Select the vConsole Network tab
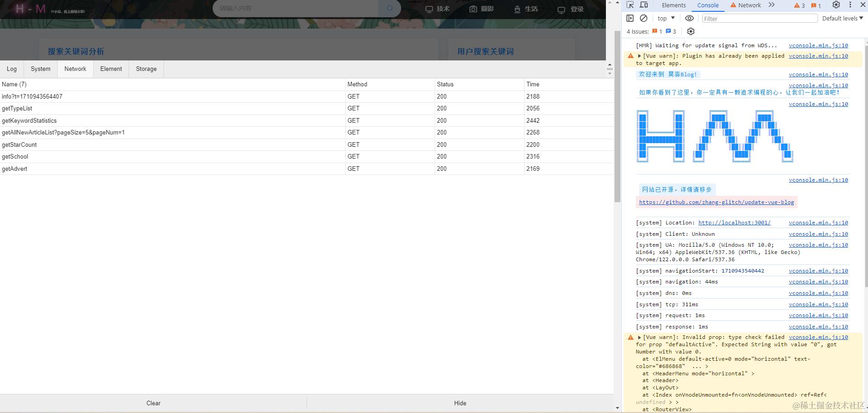This screenshot has height=413, width=868. point(75,69)
